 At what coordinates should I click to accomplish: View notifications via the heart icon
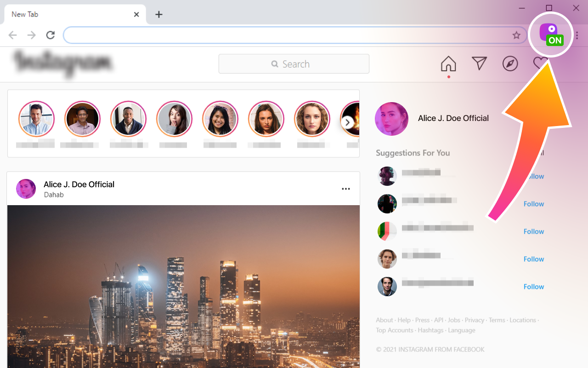pos(541,63)
